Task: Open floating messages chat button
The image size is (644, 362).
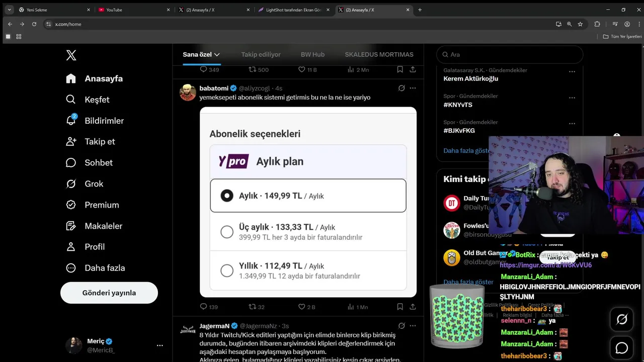Action: coord(622,347)
